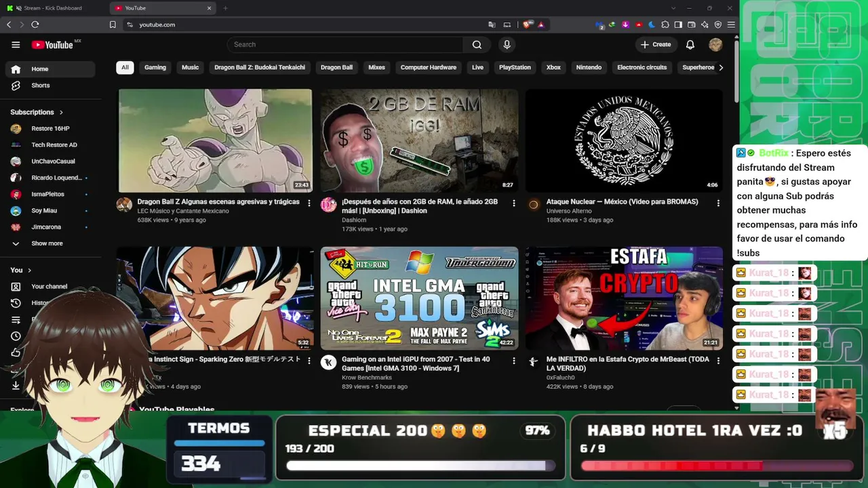868x488 pixels.
Task: Click the browser address bar youtube.com
Action: click(x=157, y=24)
